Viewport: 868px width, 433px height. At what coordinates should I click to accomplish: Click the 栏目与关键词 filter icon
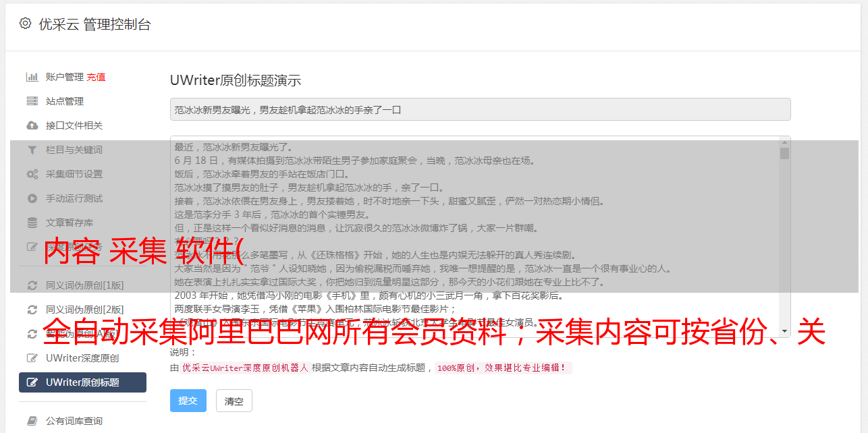[x=32, y=150]
